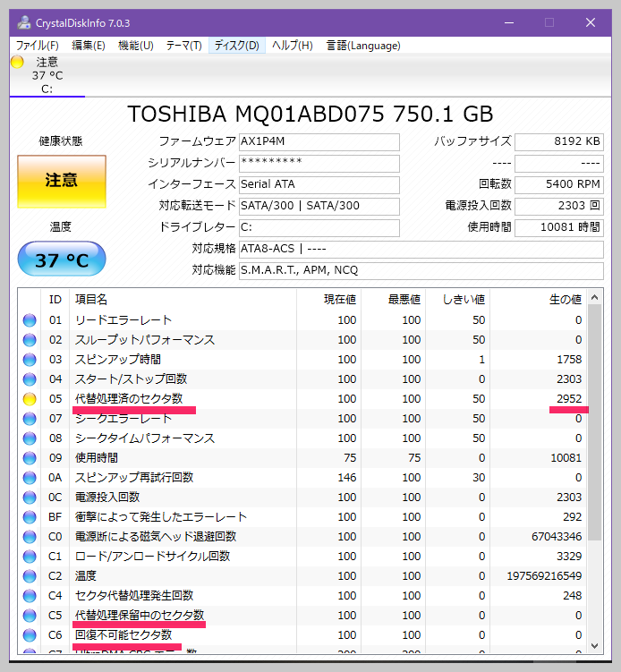621x672 pixels.
Task: Click the 現在値 column header
Action: pyautogui.click(x=328, y=299)
